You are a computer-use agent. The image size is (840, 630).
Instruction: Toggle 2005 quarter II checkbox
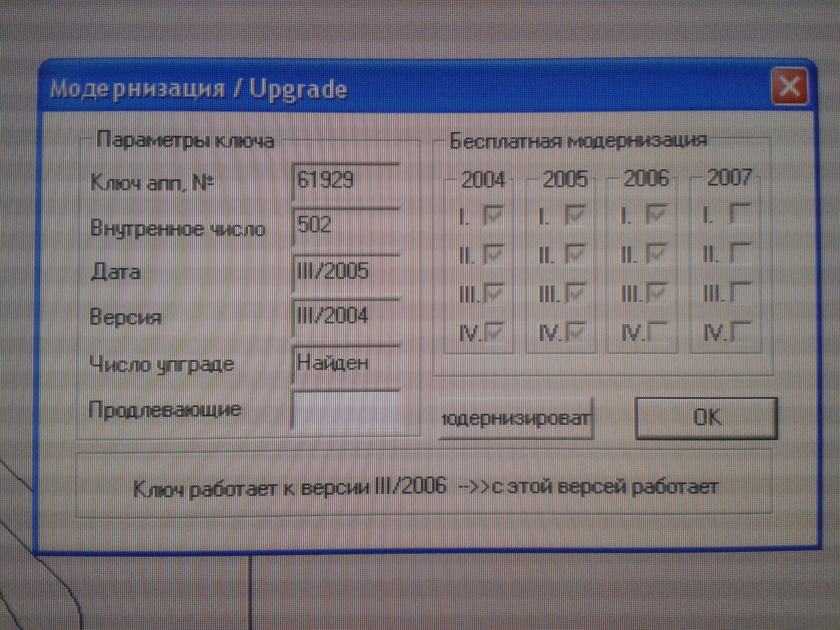pyautogui.click(x=575, y=254)
